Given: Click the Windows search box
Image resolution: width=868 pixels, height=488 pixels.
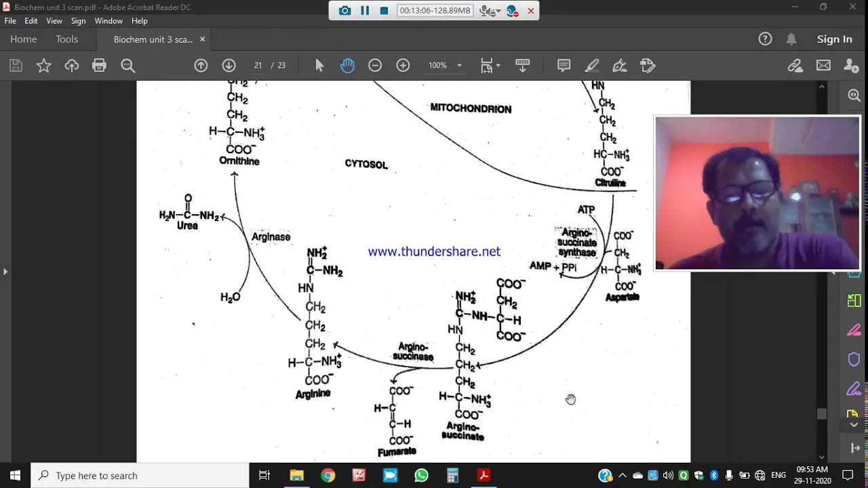Looking at the screenshot, I should [140, 476].
